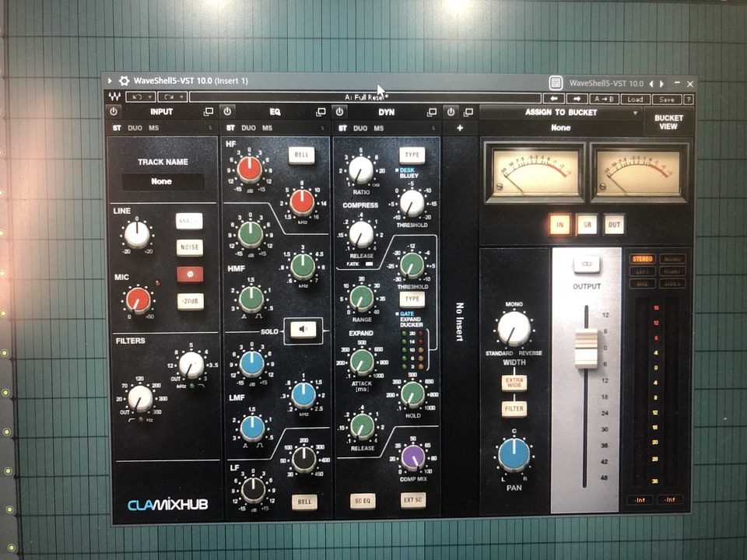Toggle the EQ section power button
The height and width of the screenshot is (560, 747).
[227, 111]
